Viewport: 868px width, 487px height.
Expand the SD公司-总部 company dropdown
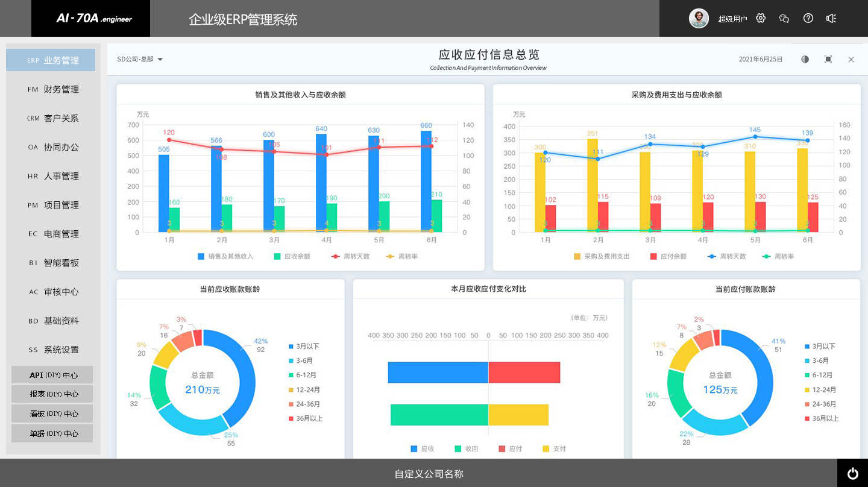pos(140,59)
